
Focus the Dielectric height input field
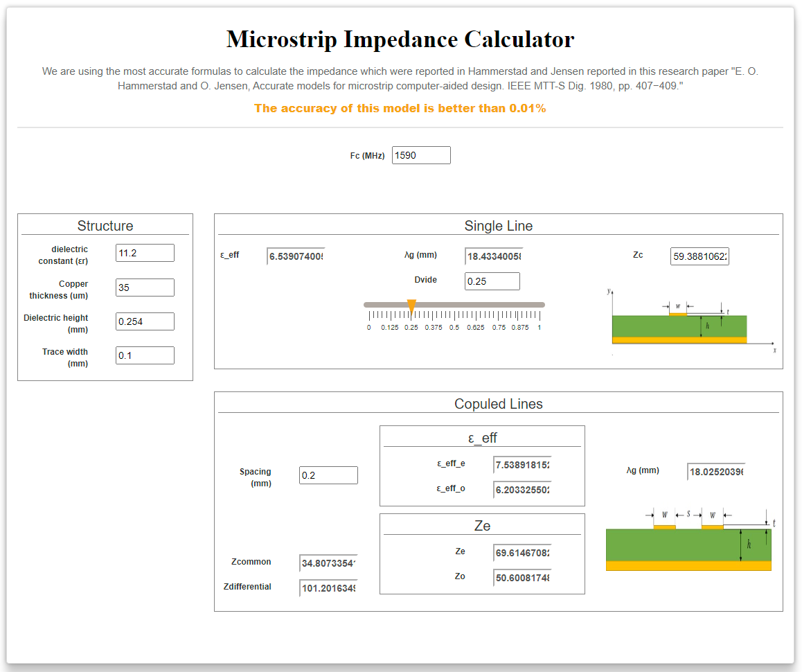coord(145,321)
